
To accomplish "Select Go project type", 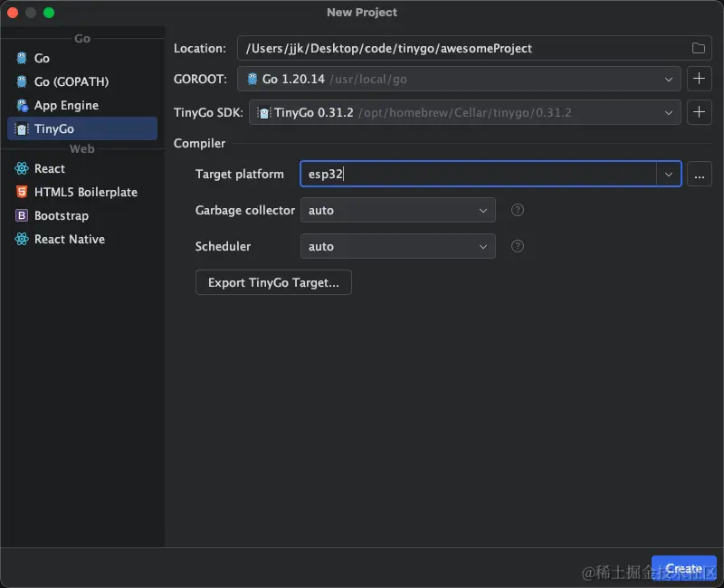I will (x=82, y=58).
